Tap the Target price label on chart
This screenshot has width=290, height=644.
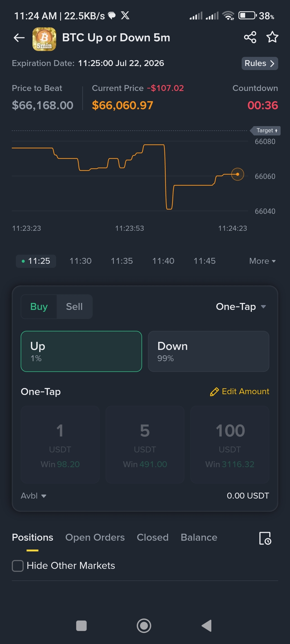pyautogui.click(x=266, y=131)
